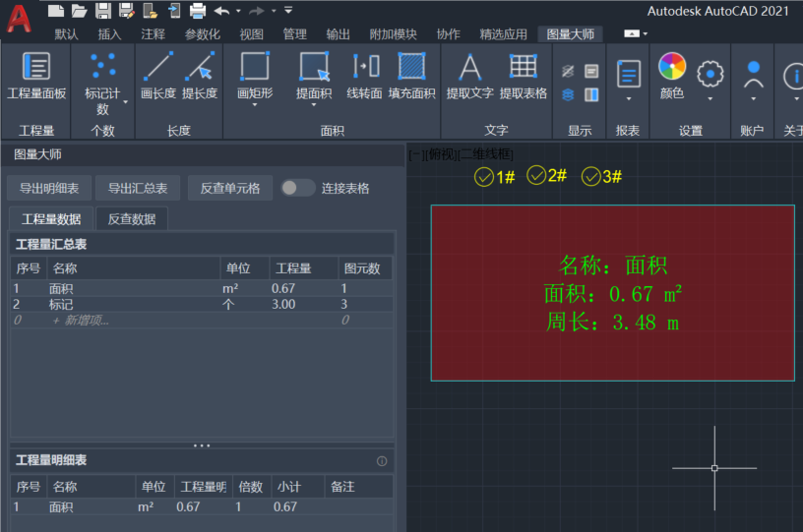Select the 提面积 pick area tool
Image resolution: width=803 pixels, height=532 pixels.
pyautogui.click(x=314, y=76)
